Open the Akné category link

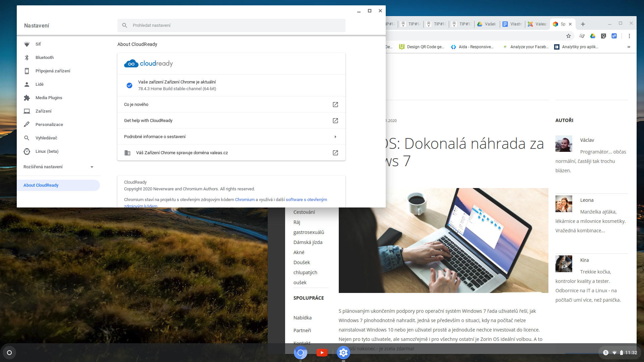(299, 252)
